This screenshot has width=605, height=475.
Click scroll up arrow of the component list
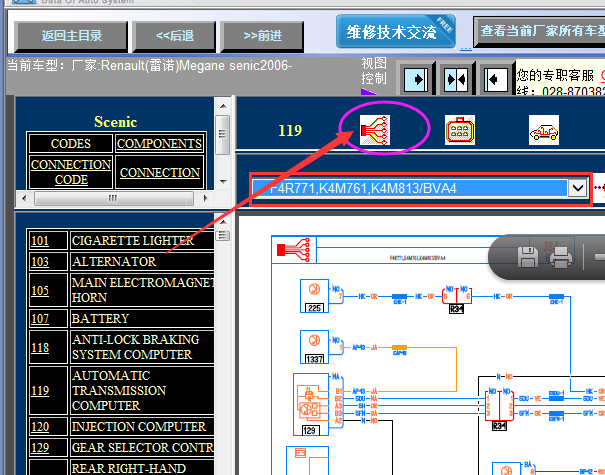point(223,222)
